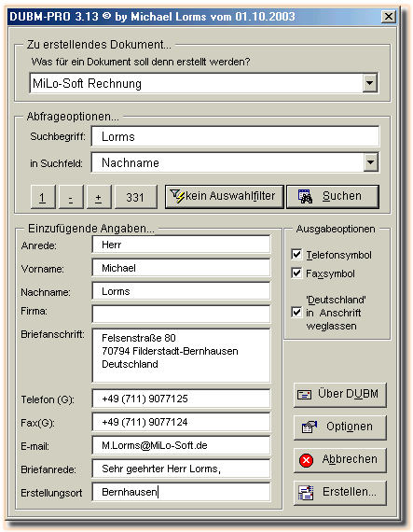The image size is (413, 532).
Task: Click the options icon beside Optionen
Action: click(309, 427)
